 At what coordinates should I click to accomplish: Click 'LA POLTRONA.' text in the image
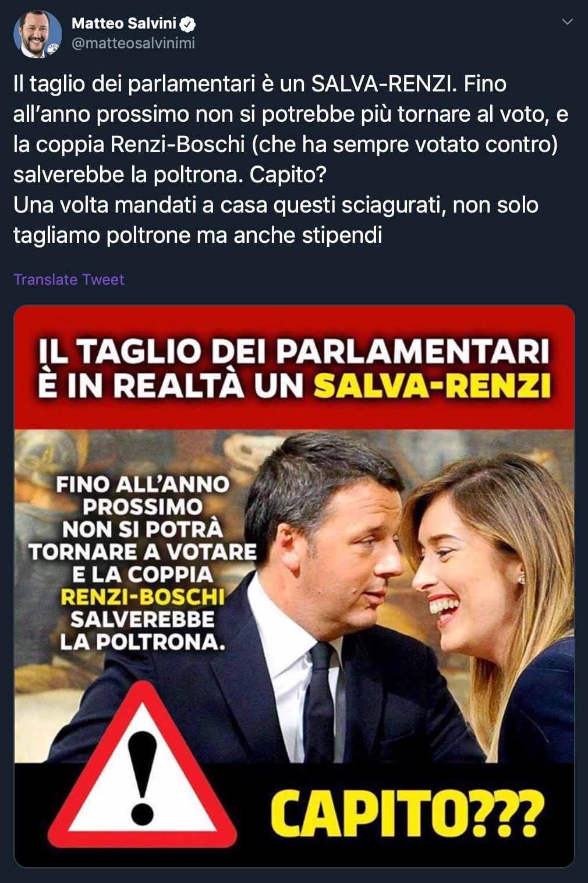[x=143, y=642]
